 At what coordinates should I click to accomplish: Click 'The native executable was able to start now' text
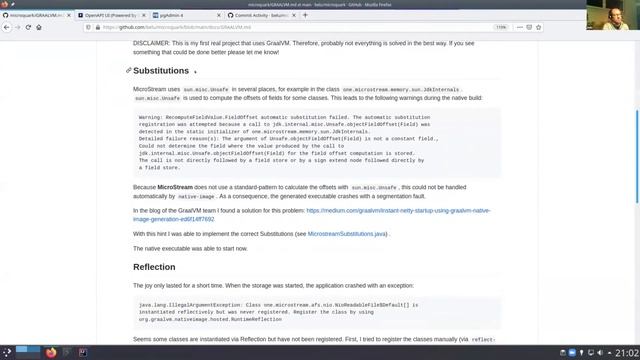click(190, 249)
